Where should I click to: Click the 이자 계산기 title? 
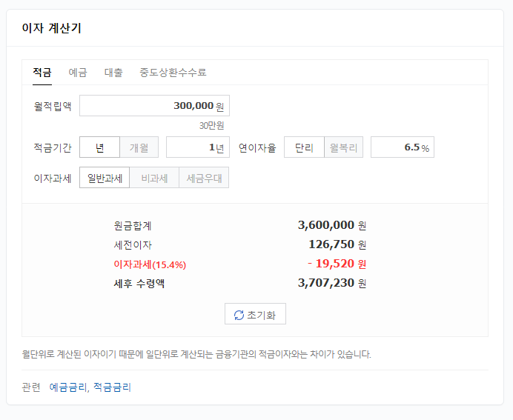51,28
